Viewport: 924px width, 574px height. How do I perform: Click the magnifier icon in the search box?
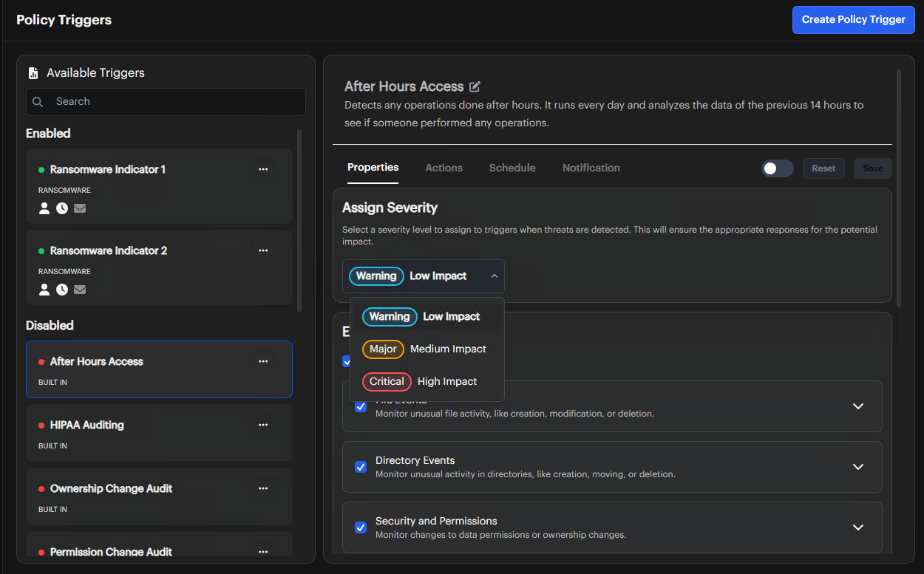click(x=38, y=102)
